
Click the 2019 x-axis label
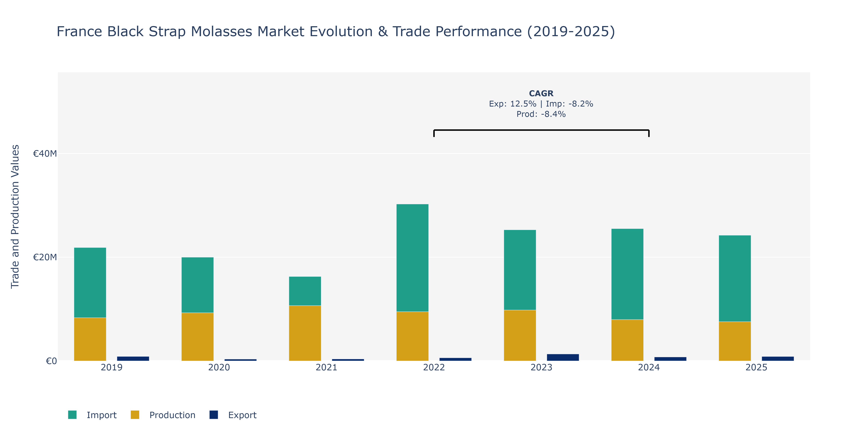pyautogui.click(x=112, y=368)
